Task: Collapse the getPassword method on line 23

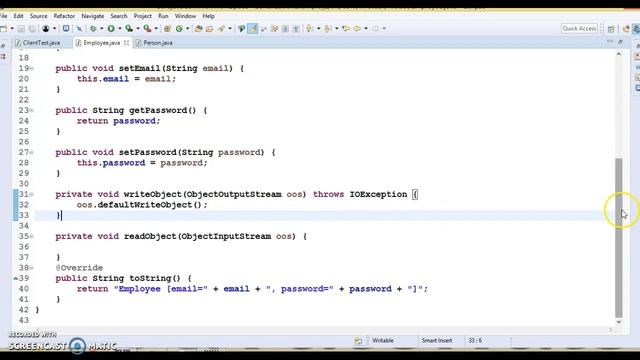Action: 31,111
